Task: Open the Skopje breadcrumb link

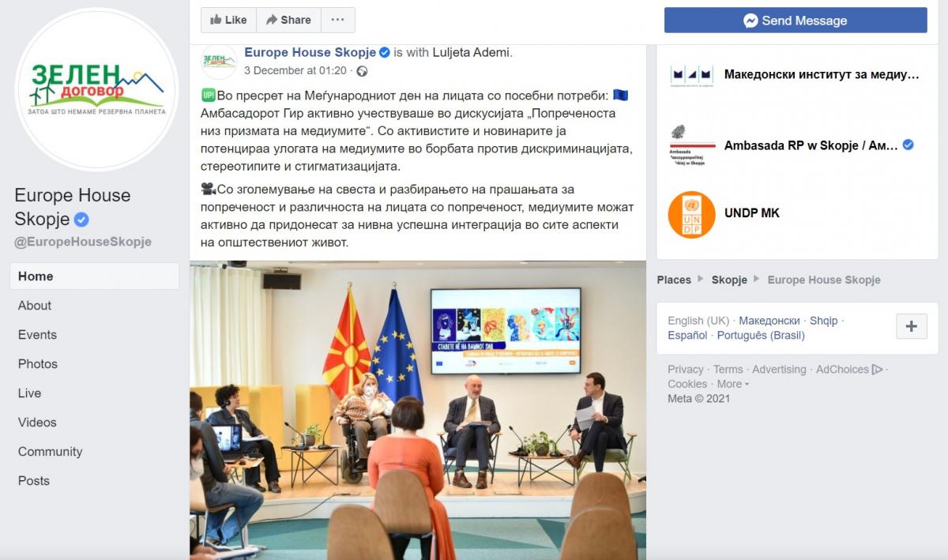Action: pos(729,280)
